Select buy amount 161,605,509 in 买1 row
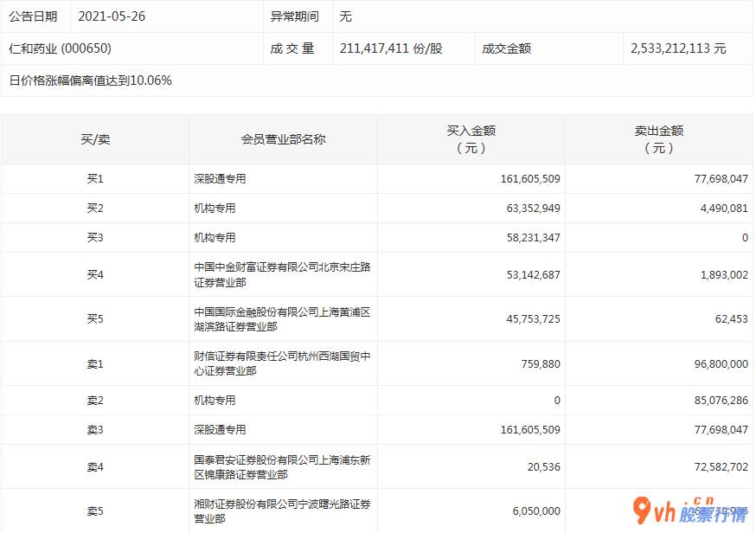 coord(530,179)
